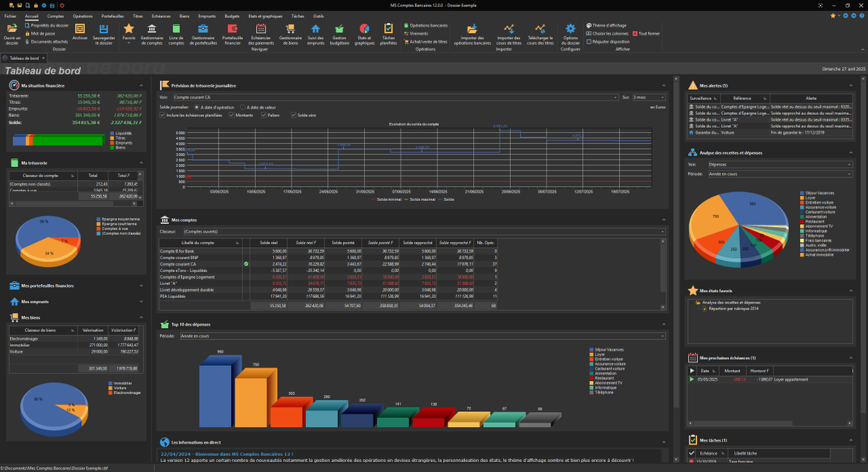Click the Séjour Vacances blue bar
Viewport: 868px width, 472px height.
point(216,394)
